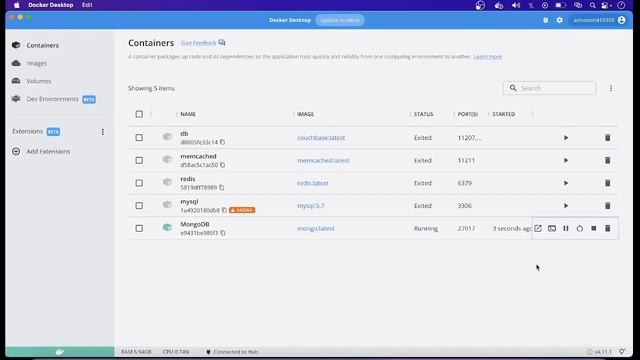Sort by IMAGE column header
This screenshot has width=640, height=360.
click(305, 114)
